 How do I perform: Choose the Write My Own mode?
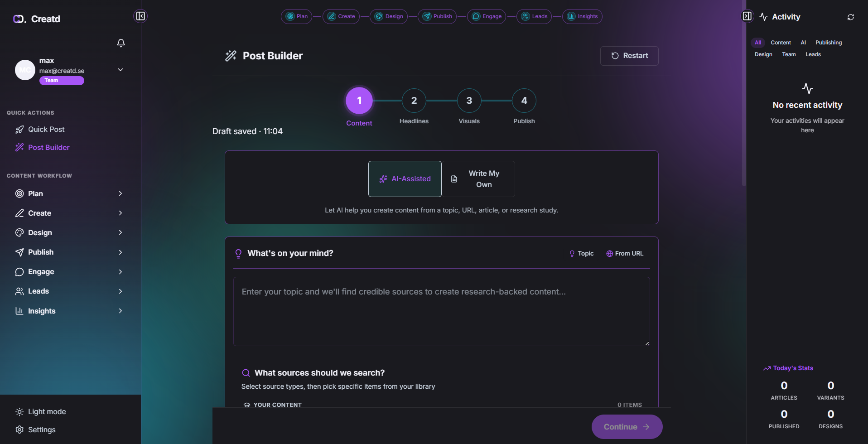(478, 179)
